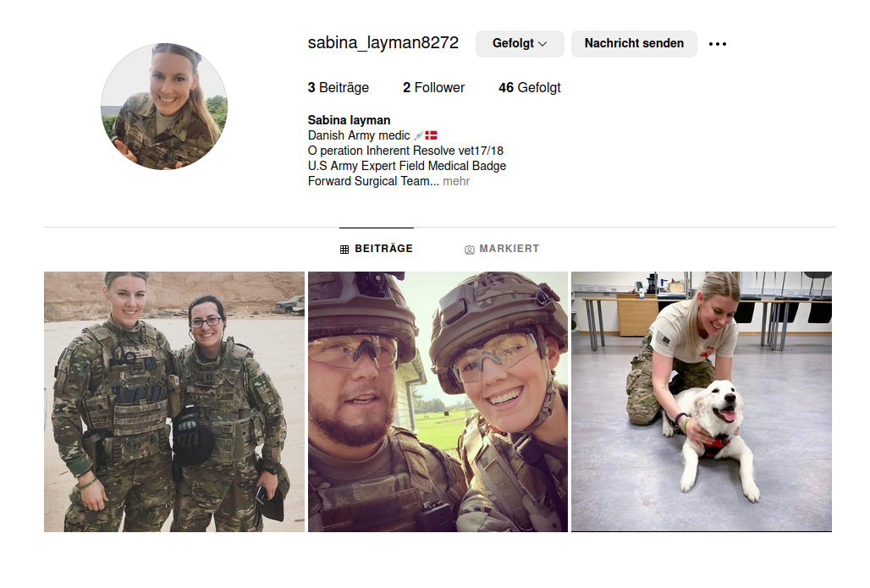Click the Sabina layman display name
This screenshot has height=588, width=870.
click(x=349, y=120)
